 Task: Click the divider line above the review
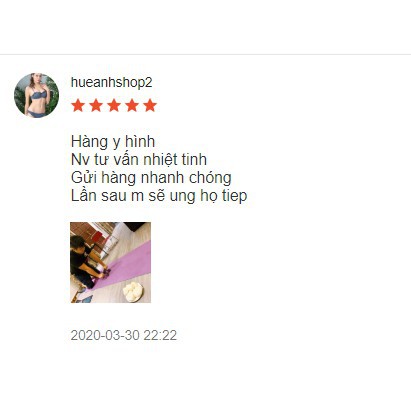pyautogui.click(x=205, y=54)
